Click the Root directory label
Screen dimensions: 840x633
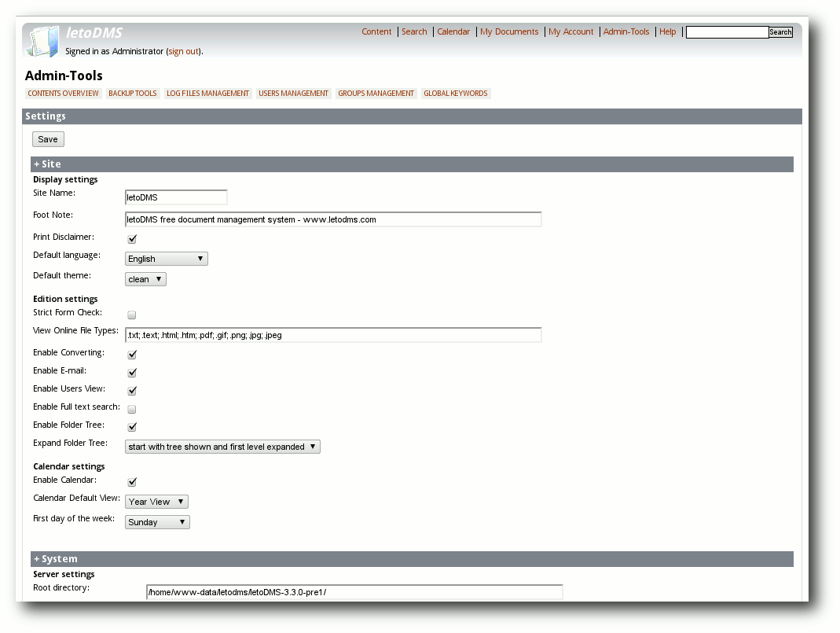pos(61,588)
